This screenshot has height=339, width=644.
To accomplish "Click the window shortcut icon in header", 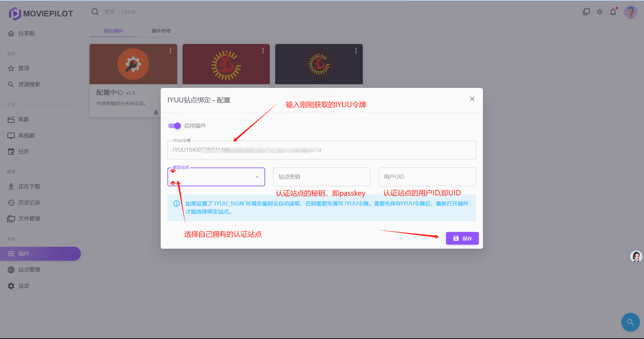I will point(586,12).
